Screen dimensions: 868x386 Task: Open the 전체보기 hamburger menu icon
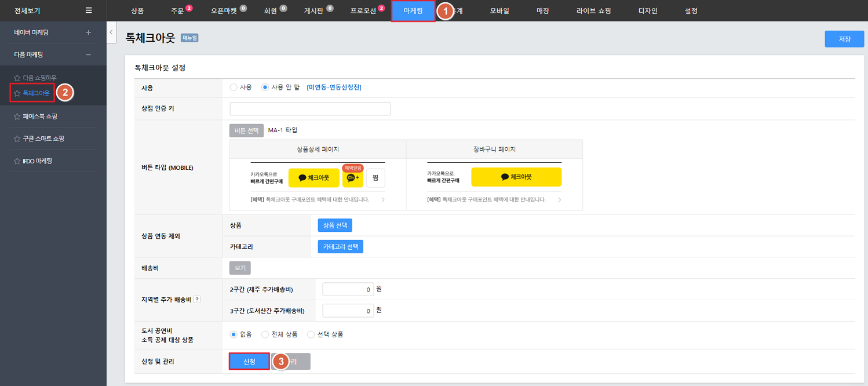88,10
